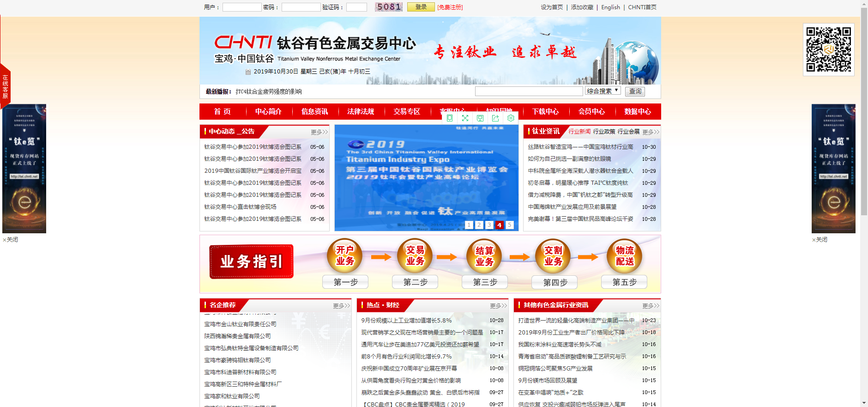868x407 pixels.
Task: Open the 综合搜索 dropdown
Action: [603, 91]
